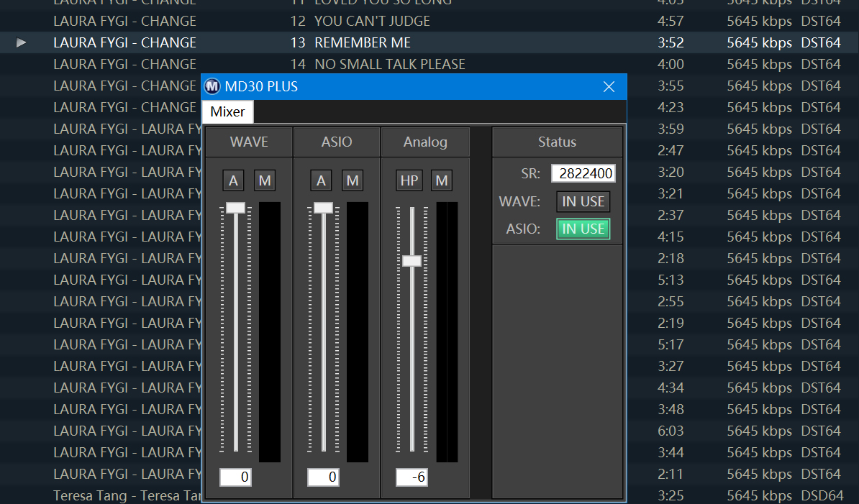Click the now-playing arrow beside REMEMBER ME
The height and width of the screenshot is (504, 859).
(x=22, y=43)
